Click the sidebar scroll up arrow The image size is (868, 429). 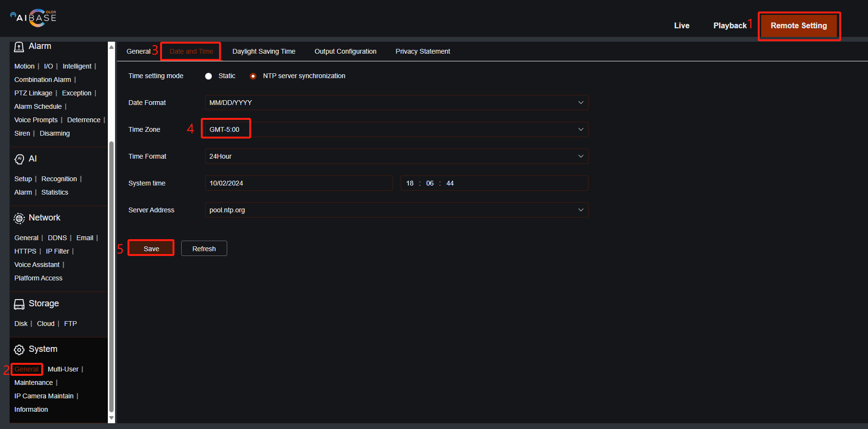[112, 46]
